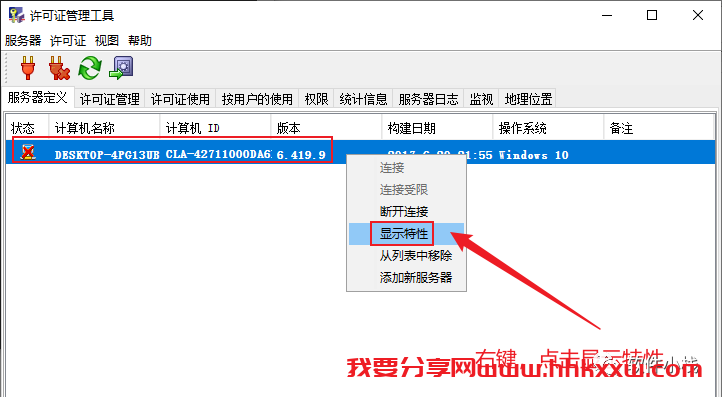
Task: Choose 添加新服务器 in the context menu
Action: click(406, 278)
